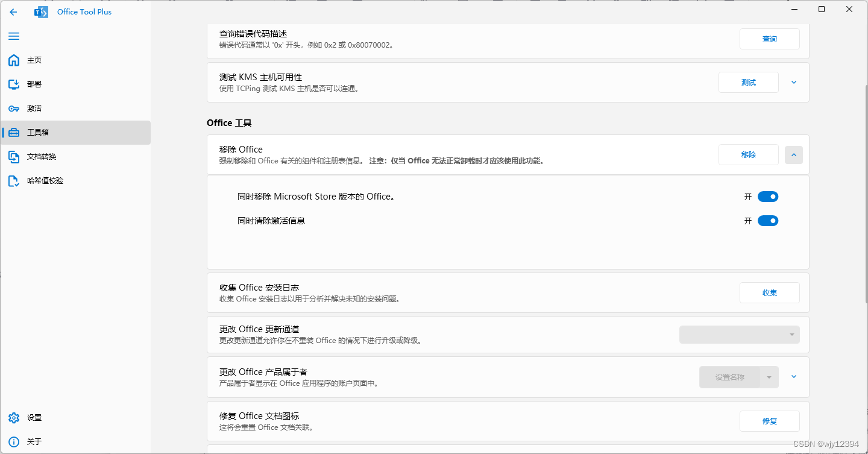868x454 pixels.
Task: Click the 激活 key icon
Action: 14,109
